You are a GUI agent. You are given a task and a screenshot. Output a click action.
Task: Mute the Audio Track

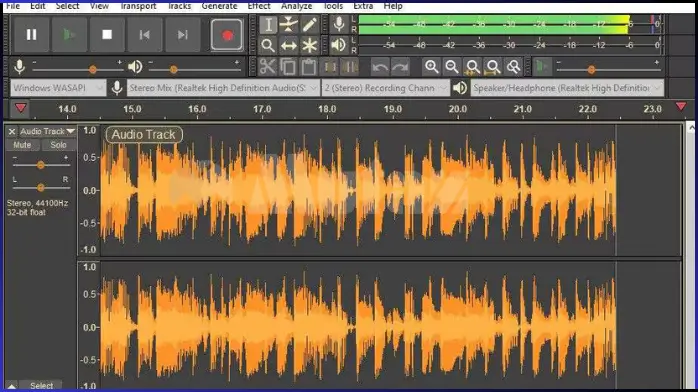pos(22,145)
